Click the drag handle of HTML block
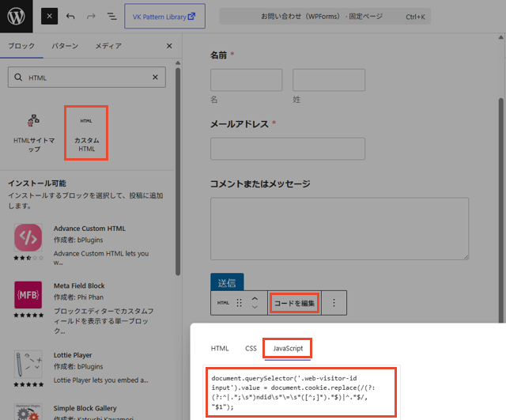 tap(239, 303)
